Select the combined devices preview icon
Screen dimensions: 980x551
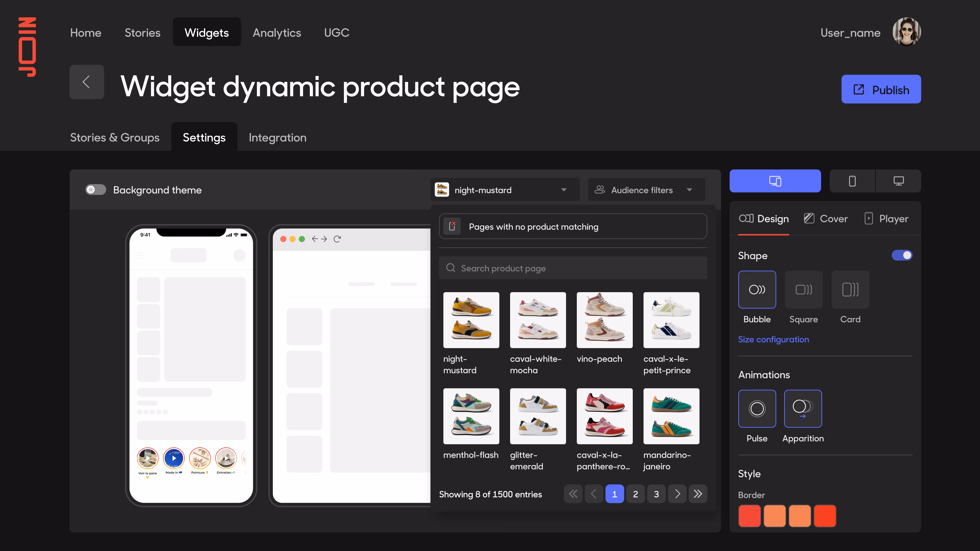click(775, 181)
